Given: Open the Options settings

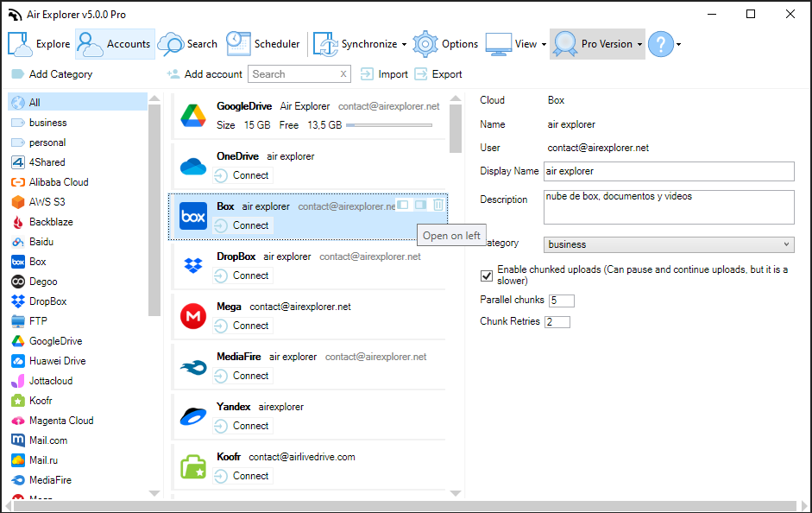Looking at the screenshot, I should tap(445, 44).
